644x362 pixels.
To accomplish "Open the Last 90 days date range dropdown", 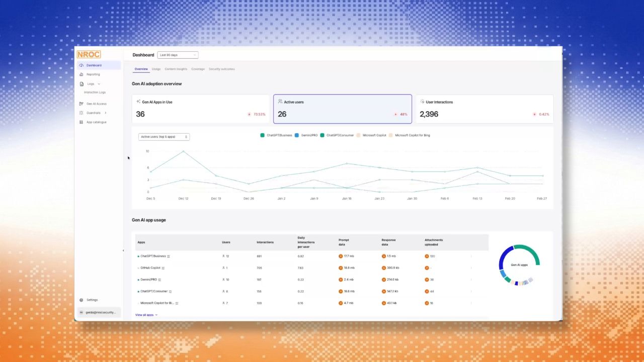I will coord(178,55).
